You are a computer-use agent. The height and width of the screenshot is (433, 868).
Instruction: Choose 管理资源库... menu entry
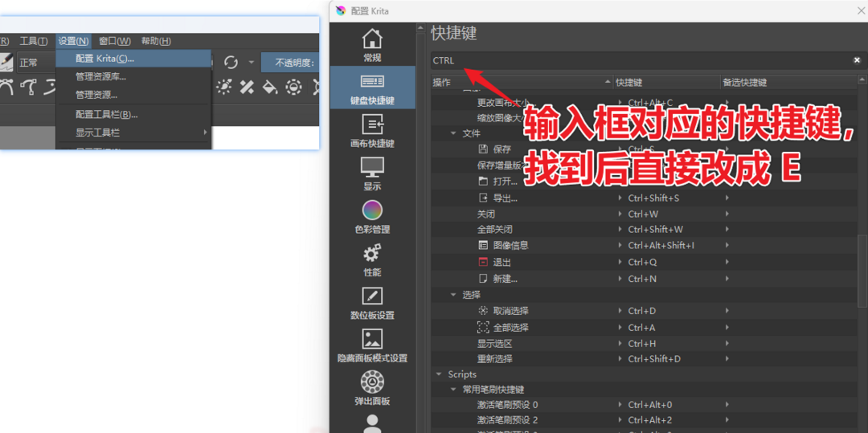[x=133, y=77]
